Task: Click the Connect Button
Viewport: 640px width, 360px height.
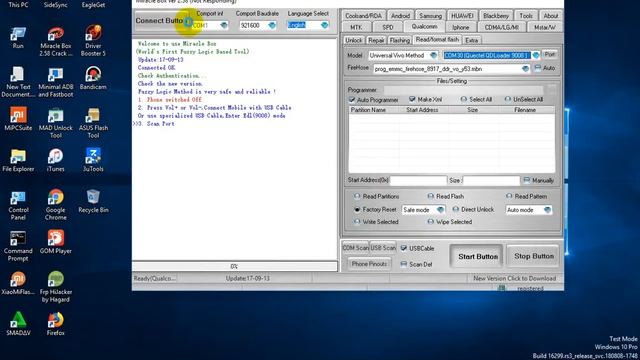Action: [x=159, y=20]
